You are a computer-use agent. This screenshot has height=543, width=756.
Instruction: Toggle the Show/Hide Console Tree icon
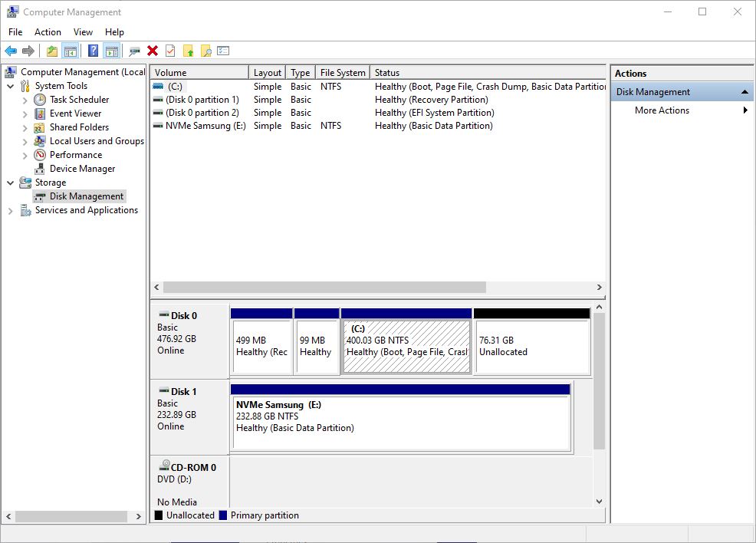(x=70, y=51)
